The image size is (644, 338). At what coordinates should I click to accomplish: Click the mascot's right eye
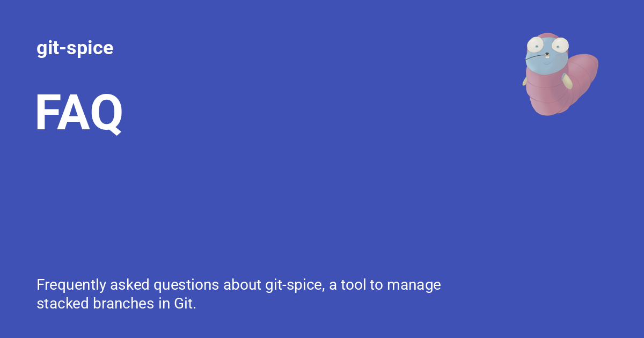click(560, 45)
